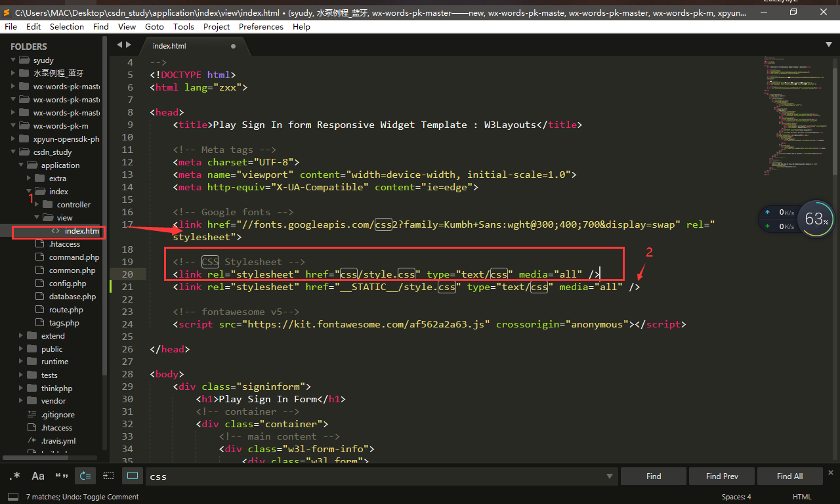The height and width of the screenshot is (504, 840).
Task: Toggle whole word matching in find bar
Action: pyautogui.click(x=62, y=476)
